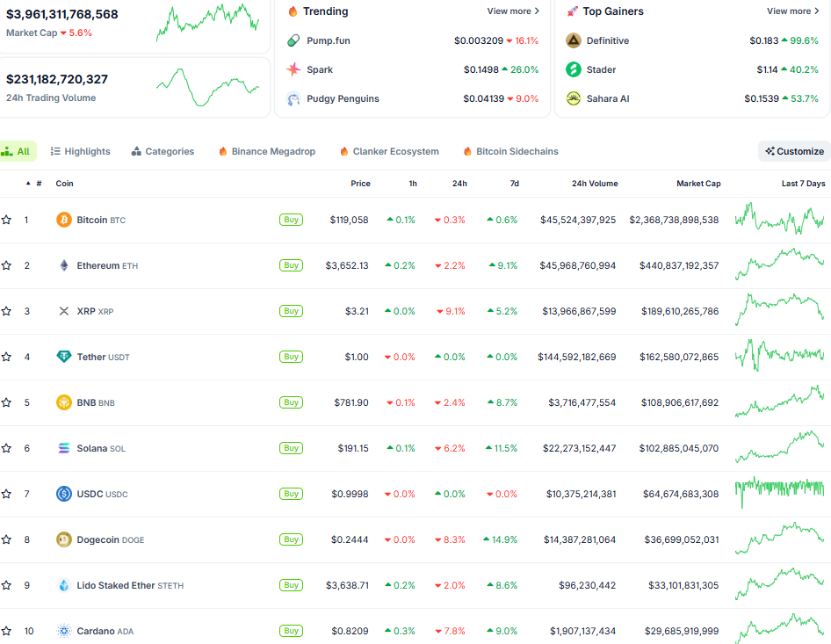Click the $231,182,720,327 trading volume value

(57, 79)
